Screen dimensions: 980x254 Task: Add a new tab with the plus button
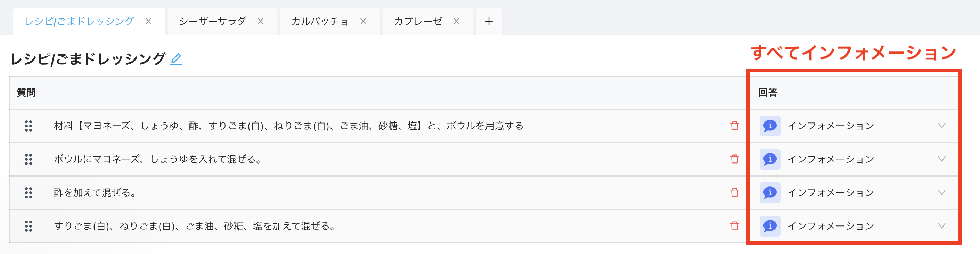click(489, 21)
